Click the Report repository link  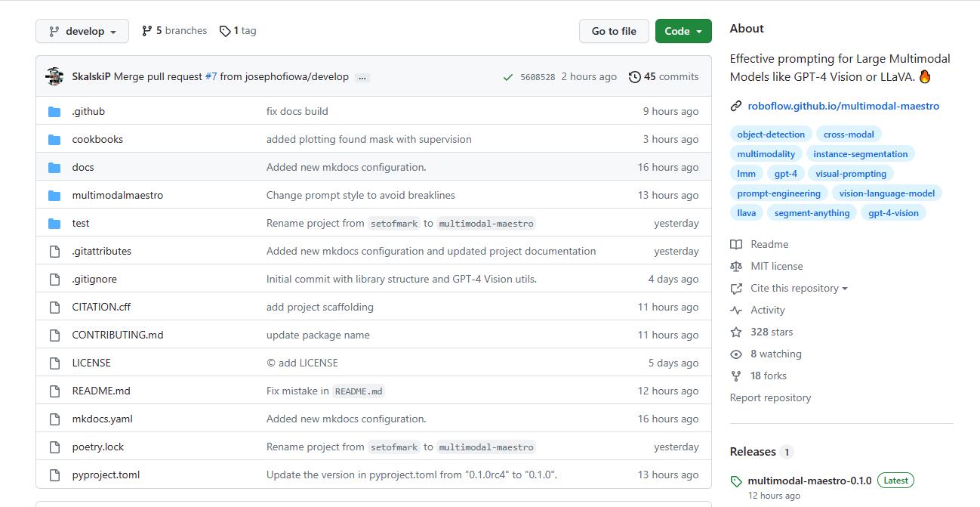coord(770,398)
